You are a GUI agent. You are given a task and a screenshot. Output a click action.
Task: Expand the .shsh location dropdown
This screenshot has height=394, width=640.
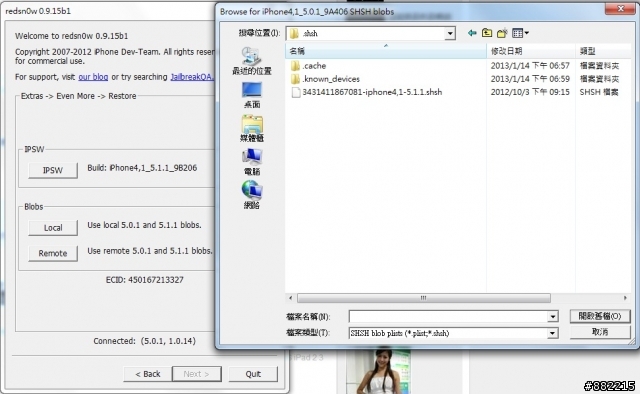[x=450, y=33]
